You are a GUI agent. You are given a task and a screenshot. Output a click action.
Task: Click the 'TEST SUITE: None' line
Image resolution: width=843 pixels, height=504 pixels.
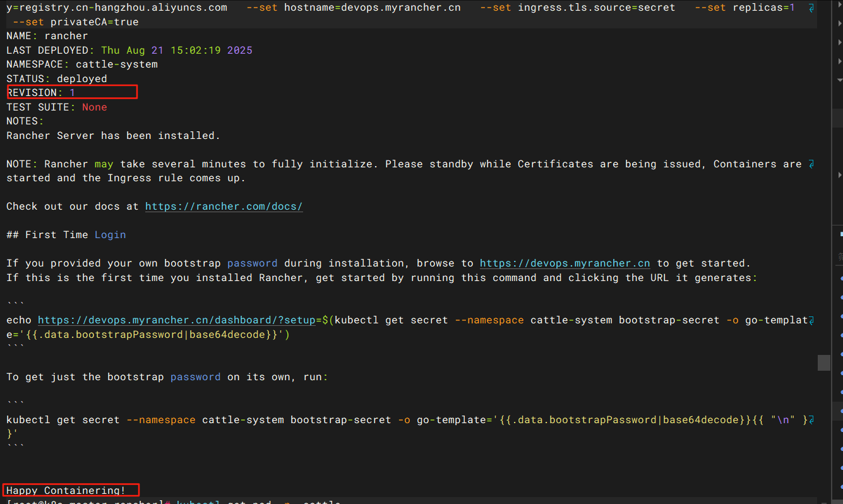[x=57, y=107]
